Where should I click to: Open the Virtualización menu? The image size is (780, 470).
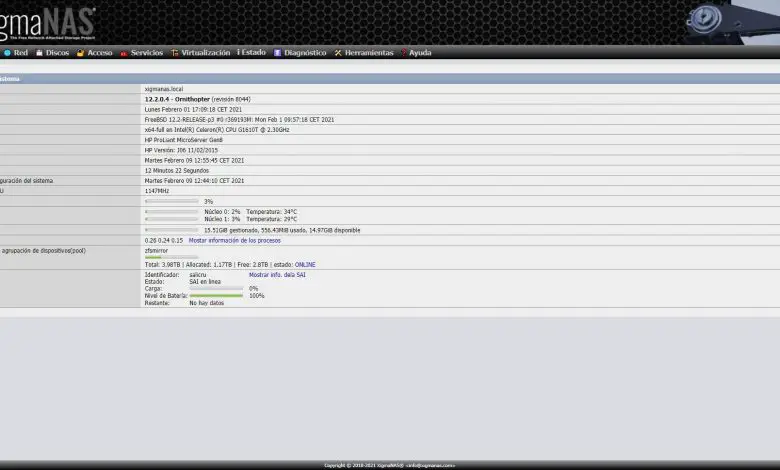click(205, 53)
